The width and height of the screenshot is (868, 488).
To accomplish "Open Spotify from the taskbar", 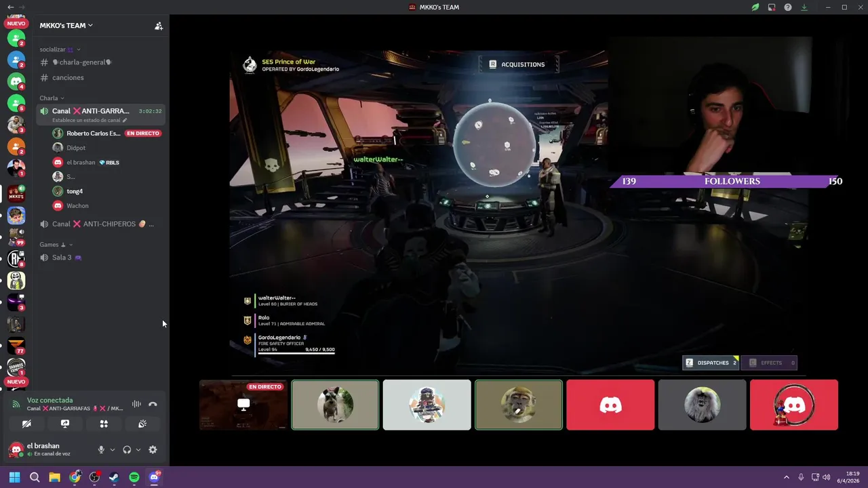I will point(134,477).
